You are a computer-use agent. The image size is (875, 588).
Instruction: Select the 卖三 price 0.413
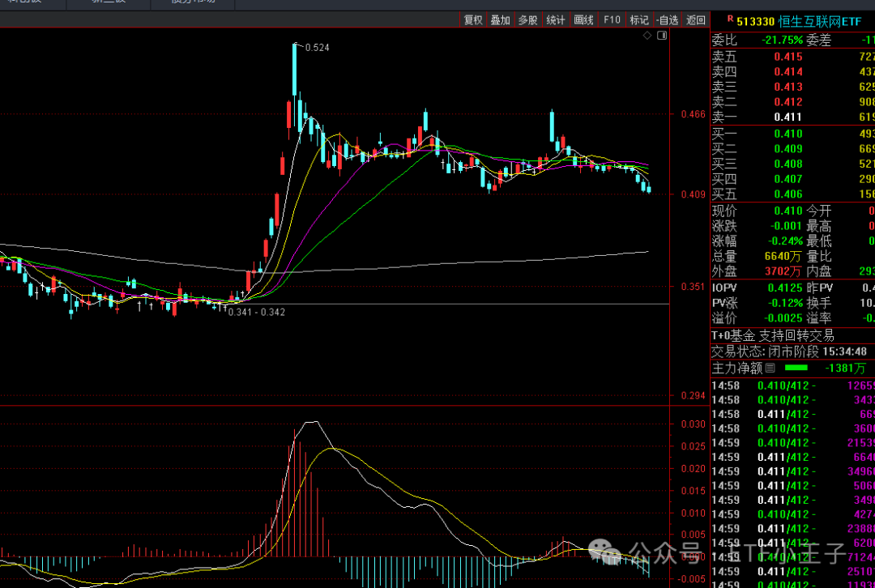788,87
